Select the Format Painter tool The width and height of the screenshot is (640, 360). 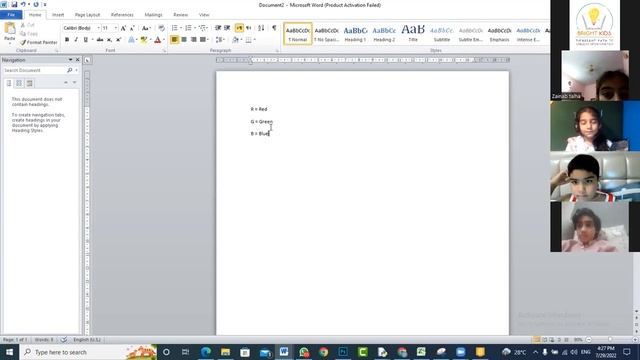coord(39,42)
